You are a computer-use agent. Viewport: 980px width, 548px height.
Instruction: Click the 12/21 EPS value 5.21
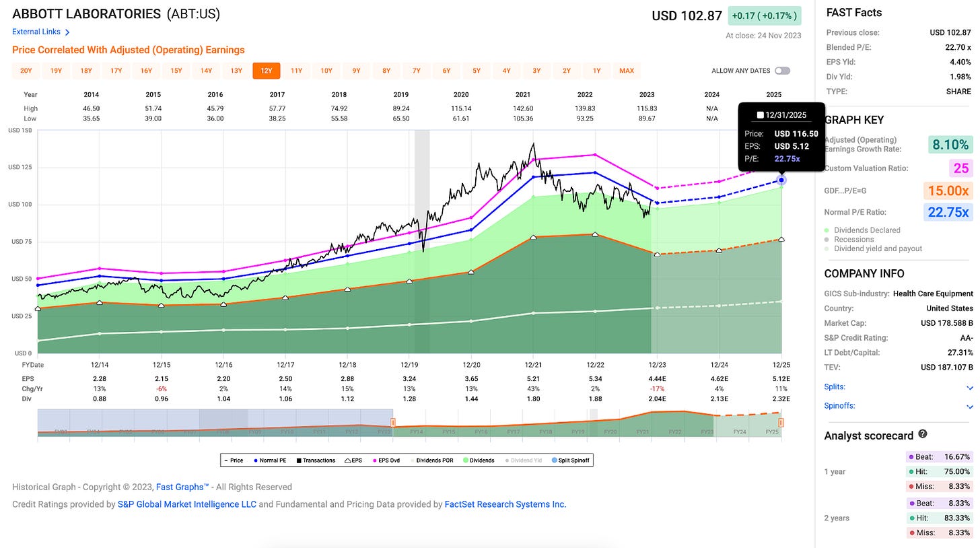click(x=533, y=379)
